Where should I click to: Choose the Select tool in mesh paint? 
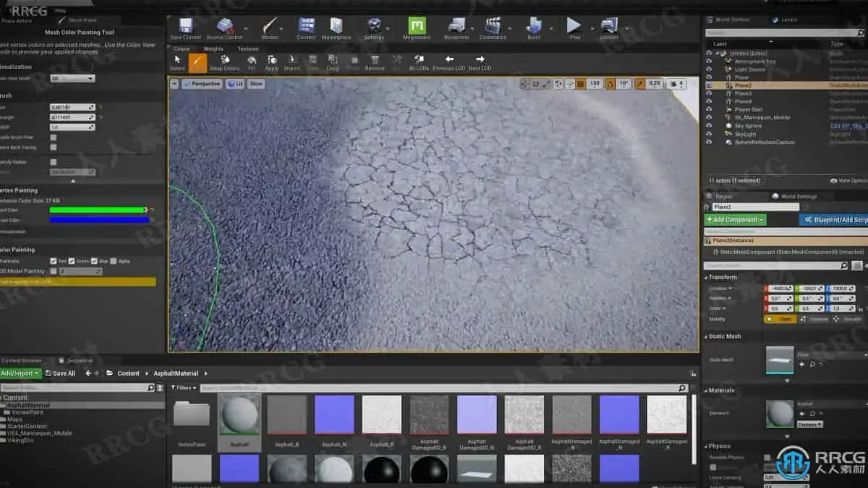coord(177,63)
